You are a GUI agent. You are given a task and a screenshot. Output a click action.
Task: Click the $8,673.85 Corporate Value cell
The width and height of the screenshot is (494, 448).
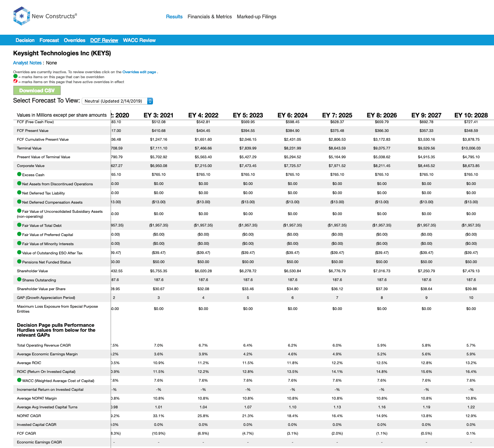click(x=471, y=166)
